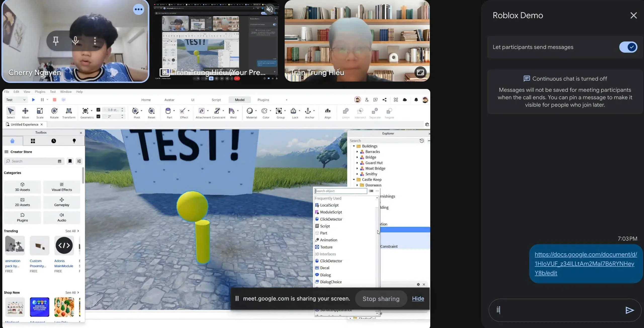Viewport: 644px width, 328px height.
Task: Click the Search object field
Action: click(x=340, y=191)
